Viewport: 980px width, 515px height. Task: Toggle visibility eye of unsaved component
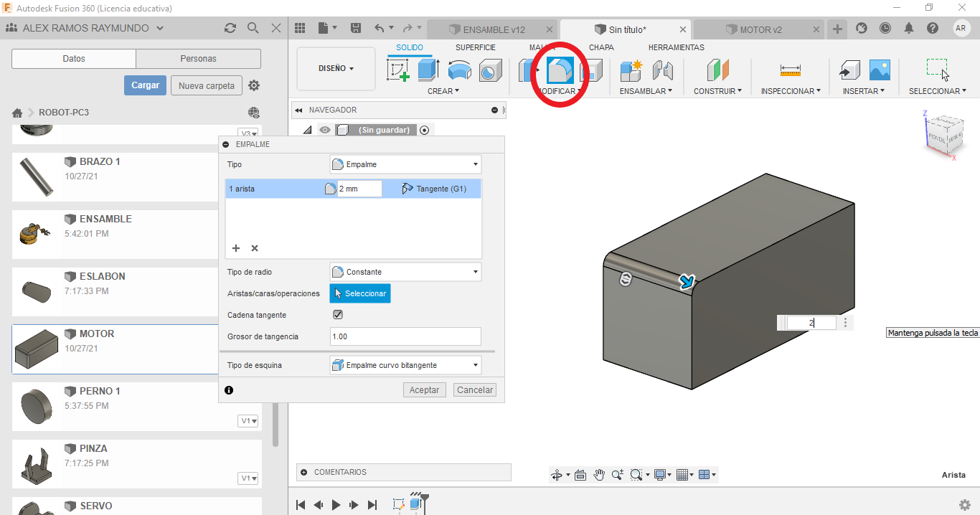coord(325,130)
